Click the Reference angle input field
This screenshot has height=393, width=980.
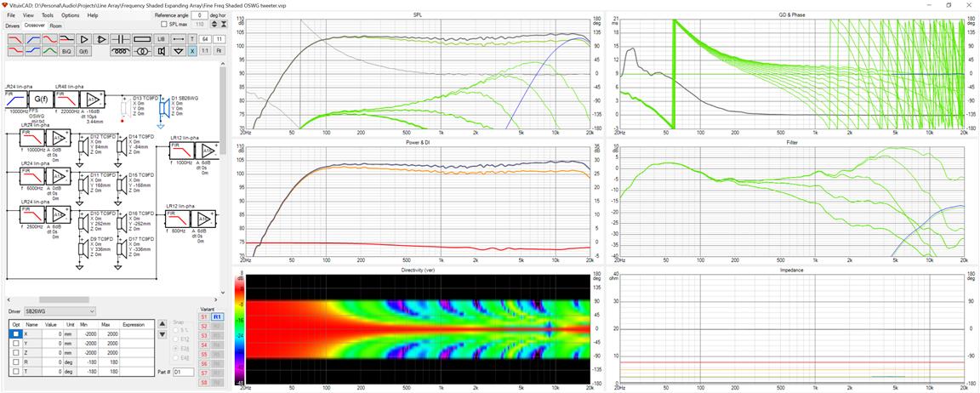[x=199, y=15]
